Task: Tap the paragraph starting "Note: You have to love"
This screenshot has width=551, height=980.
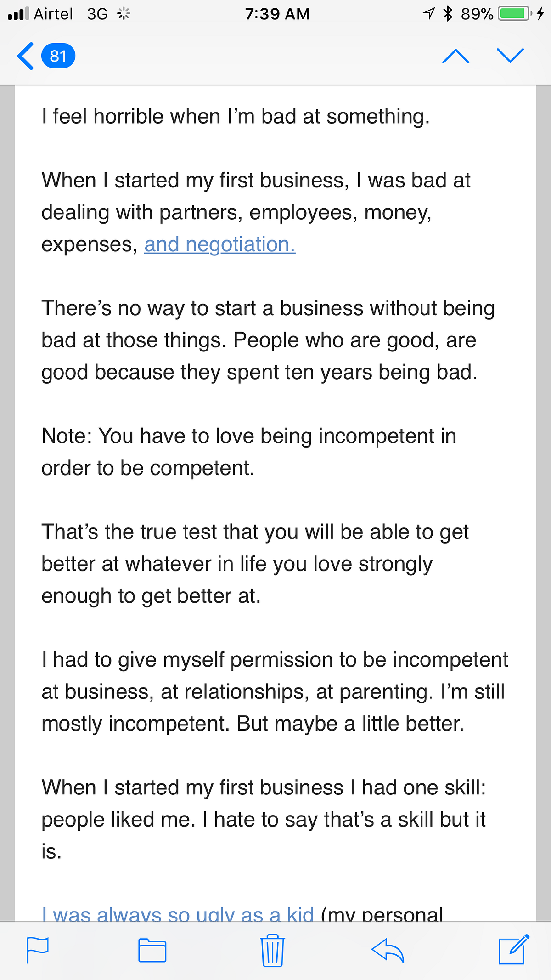Action: 248,452
